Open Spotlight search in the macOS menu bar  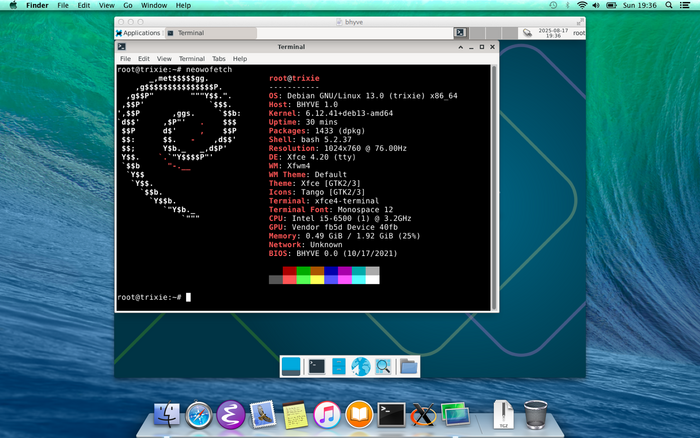(669, 5)
